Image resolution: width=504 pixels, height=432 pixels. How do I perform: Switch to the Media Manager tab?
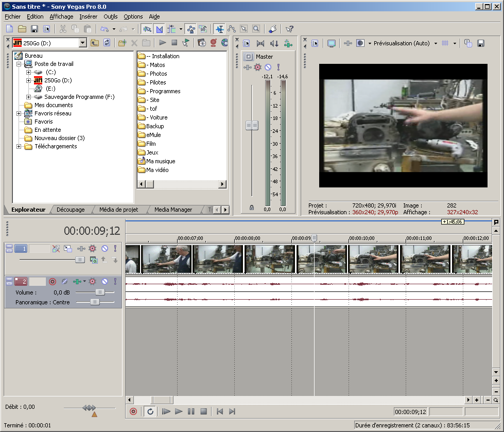coord(173,210)
